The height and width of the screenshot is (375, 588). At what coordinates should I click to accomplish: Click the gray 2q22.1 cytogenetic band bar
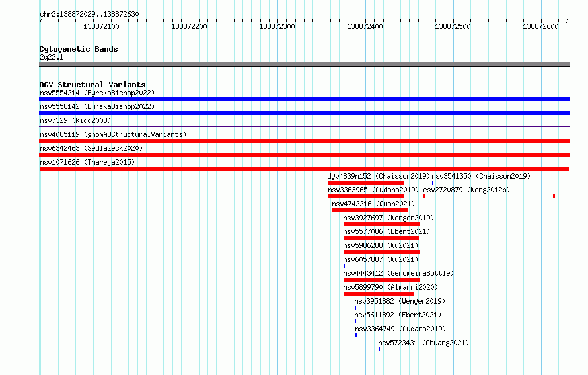tap(304, 64)
